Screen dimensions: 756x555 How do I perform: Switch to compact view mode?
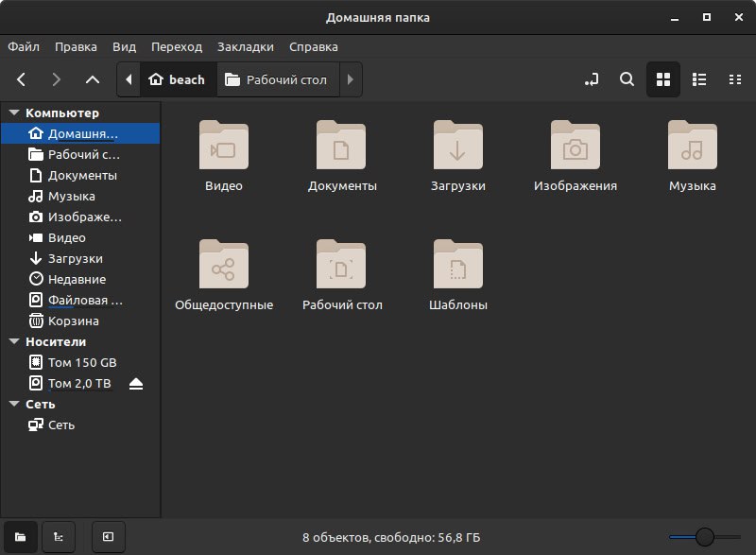[x=735, y=79]
